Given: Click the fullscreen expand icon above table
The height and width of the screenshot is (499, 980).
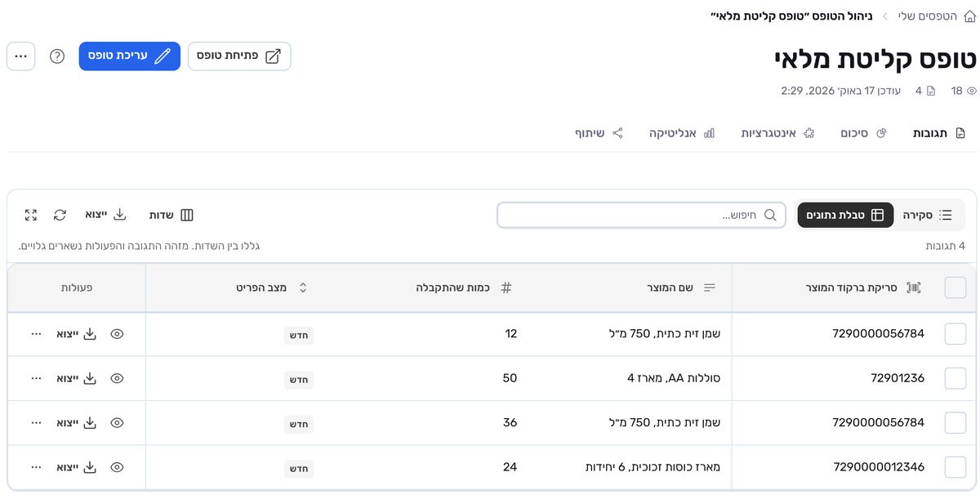Looking at the screenshot, I should tap(31, 215).
